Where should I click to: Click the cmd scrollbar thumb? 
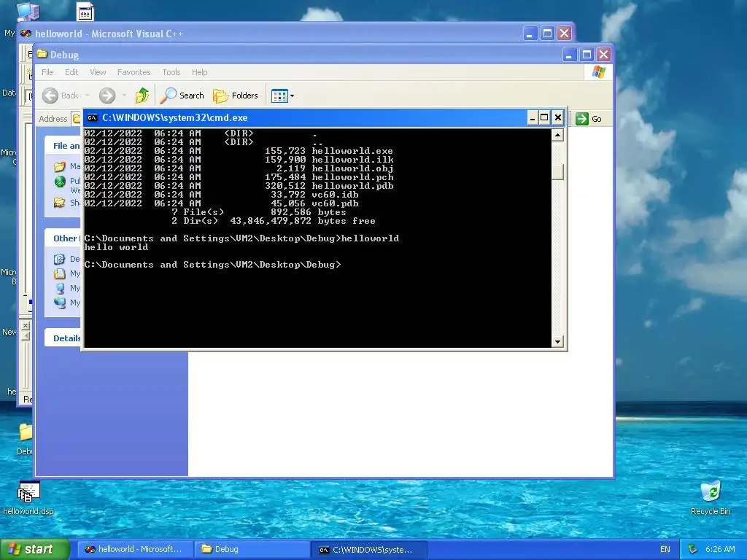coord(557,172)
